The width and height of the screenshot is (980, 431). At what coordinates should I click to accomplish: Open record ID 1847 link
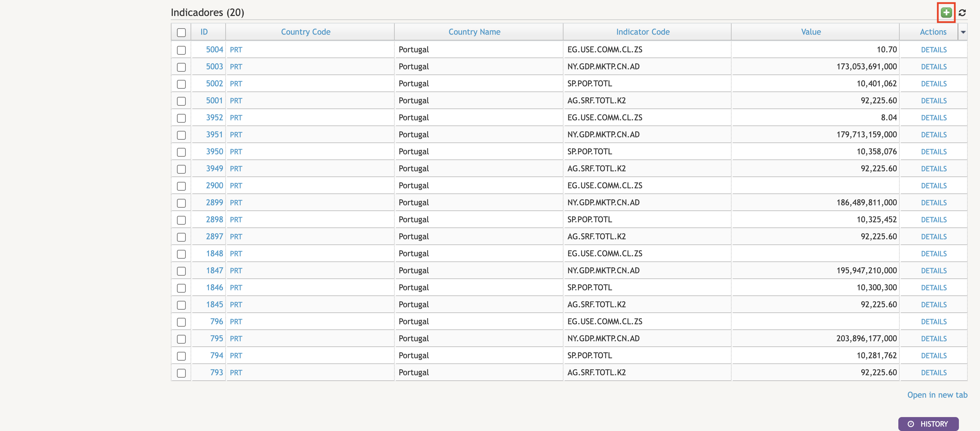[214, 270]
